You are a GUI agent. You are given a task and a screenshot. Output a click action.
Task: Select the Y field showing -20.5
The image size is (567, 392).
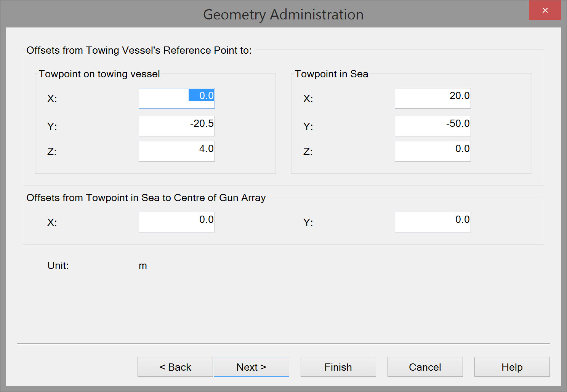pos(176,126)
